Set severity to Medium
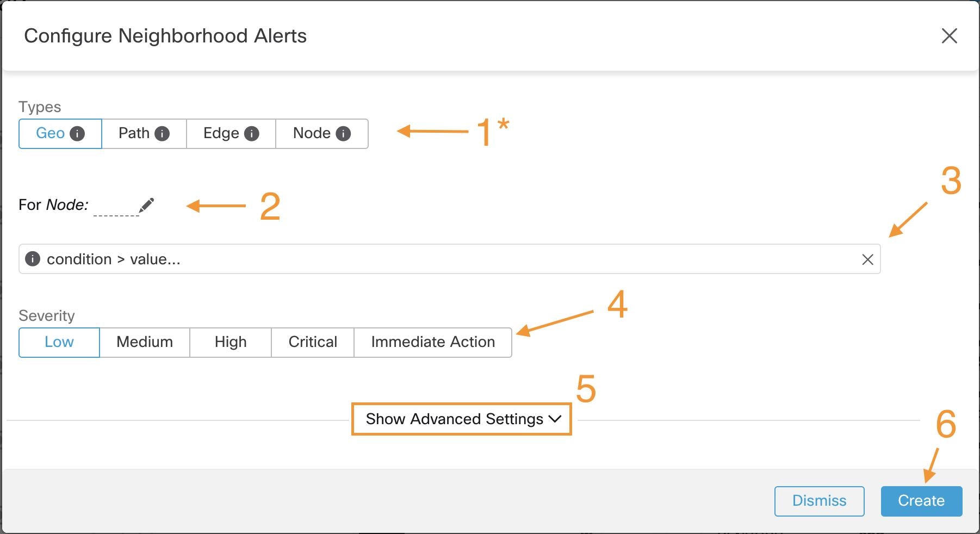Screen dimensions: 980x534 pyautogui.click(x=145, y=342)
